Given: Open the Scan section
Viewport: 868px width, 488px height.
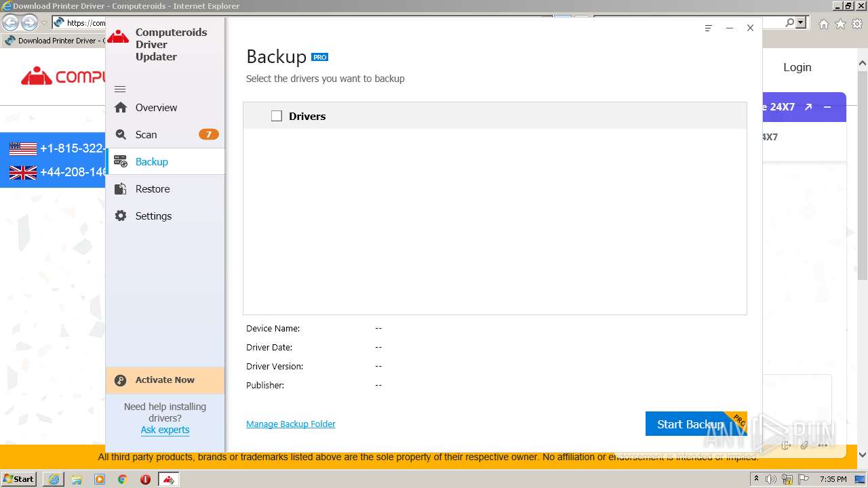Looking at the screenshot, I should pos(165,134).
